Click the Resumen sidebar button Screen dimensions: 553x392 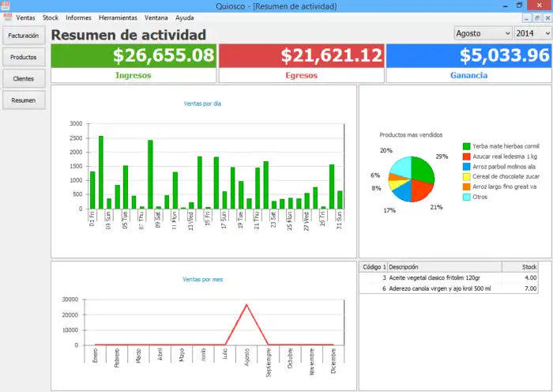pos(24,100)
